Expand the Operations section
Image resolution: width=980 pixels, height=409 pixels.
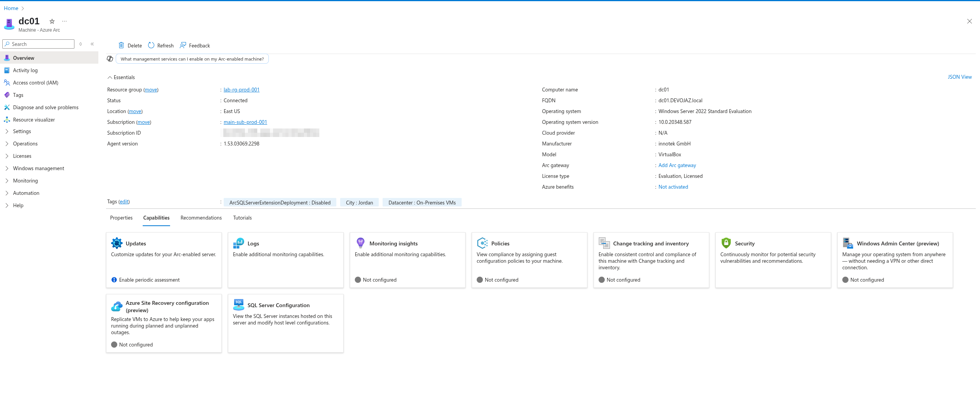pyautogui.click(x=7, y=144)
